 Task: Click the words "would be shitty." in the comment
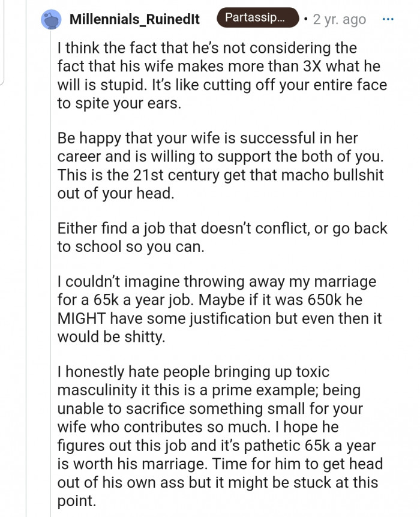(x=110, y=337)
